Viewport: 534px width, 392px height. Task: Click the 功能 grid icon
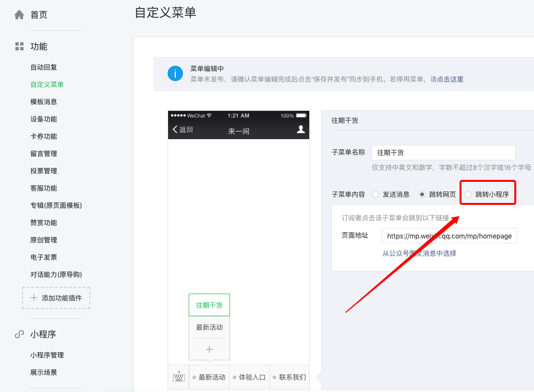[x=19, y=46]
